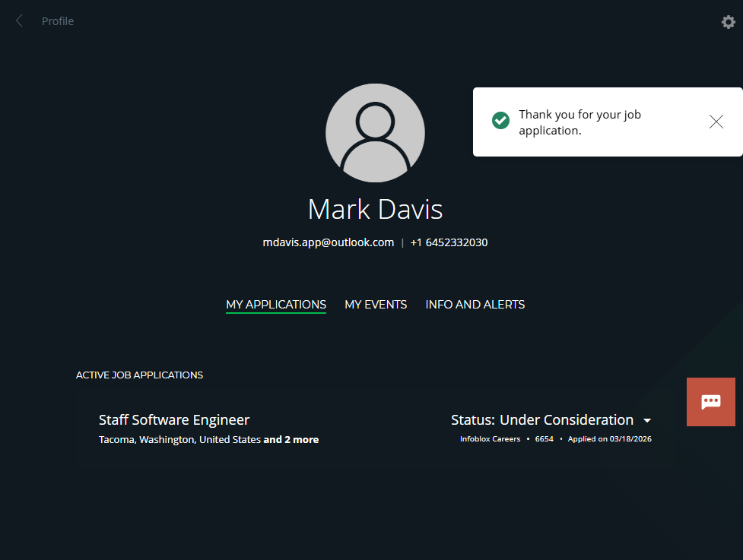Click the Tacoma, Washington location text
The width and height of the screenshot is (743, 560).
click(x=179, y=440)
